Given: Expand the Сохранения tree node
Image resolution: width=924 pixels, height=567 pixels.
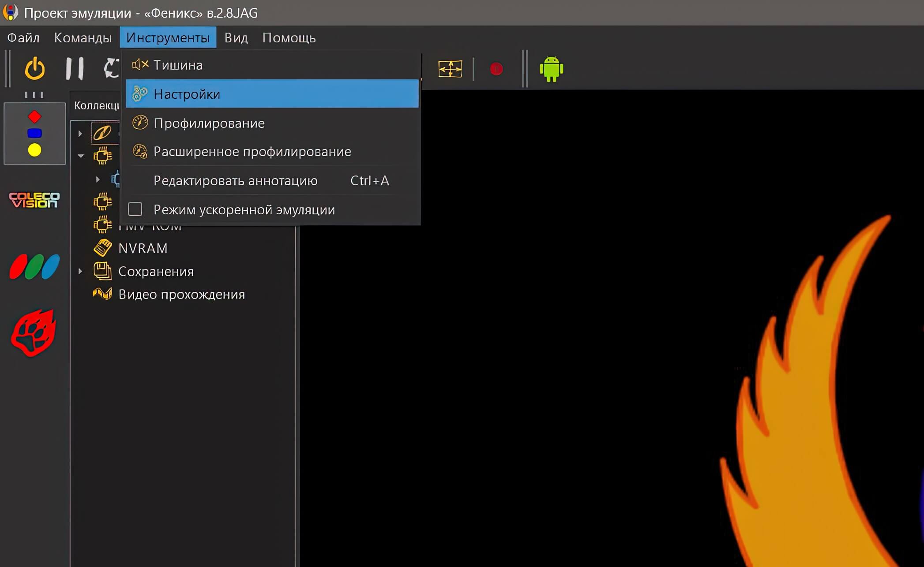Looking at the screenshot, I should point(80,271).
